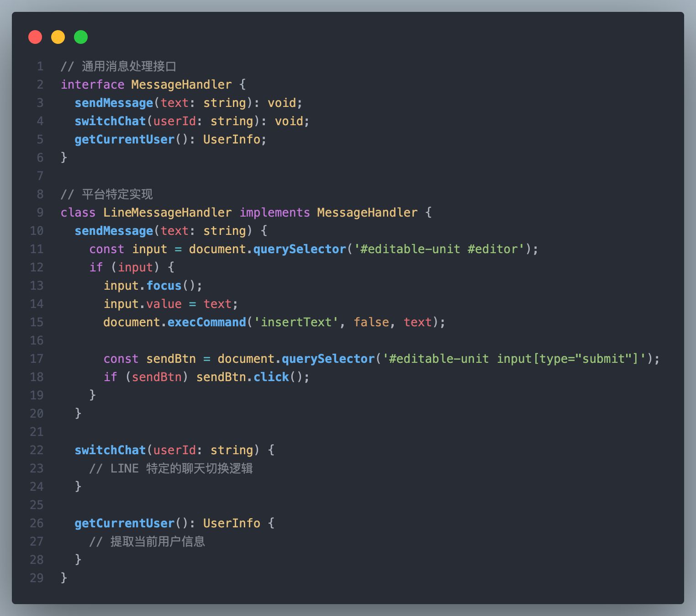696x616 pixels.
Task: Click 'focus' method on line 13
Action: click(x=164, y=286)
